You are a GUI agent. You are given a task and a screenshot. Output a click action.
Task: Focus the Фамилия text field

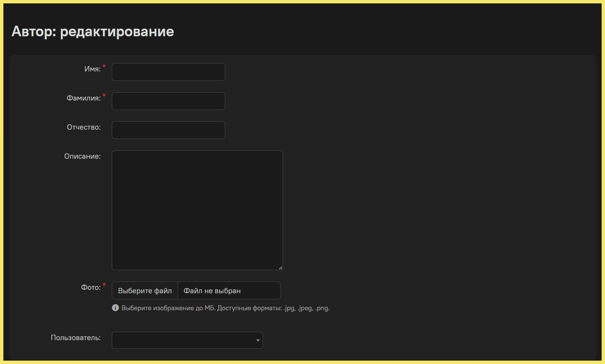tap(168, 101)
